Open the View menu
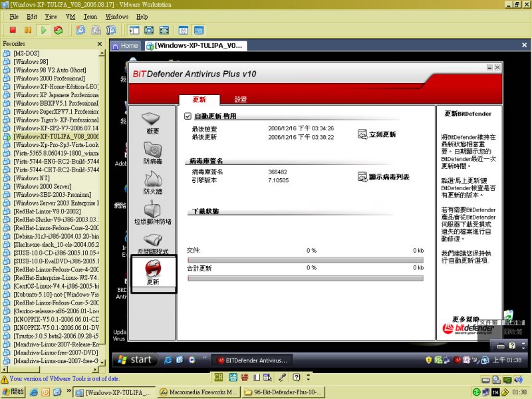Viewport: 532px width, 399px height. (51, 16)
